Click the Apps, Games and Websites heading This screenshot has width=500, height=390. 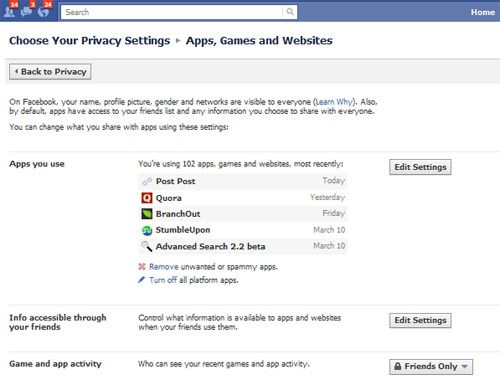pos(259,41)
